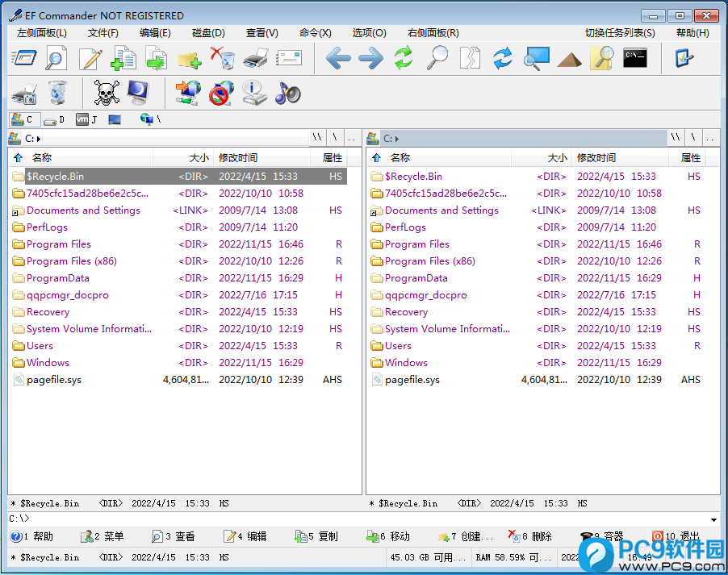Click the recycle bin icon in second toolbar

pyautogui.click(x=57, y=93)
